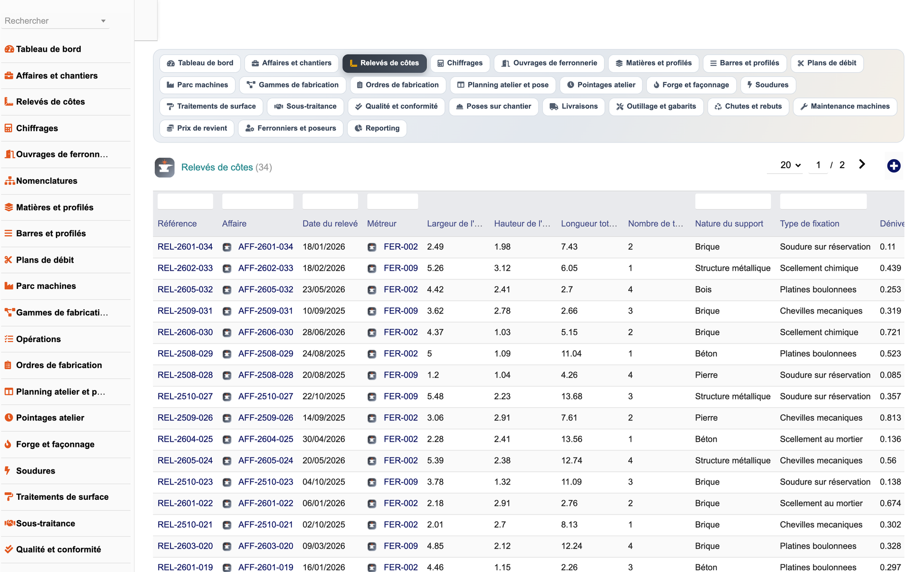This screenshot has height=572, width=924.
Task: Click the Relevés de côtes list title
Action: tap(217, 167)
